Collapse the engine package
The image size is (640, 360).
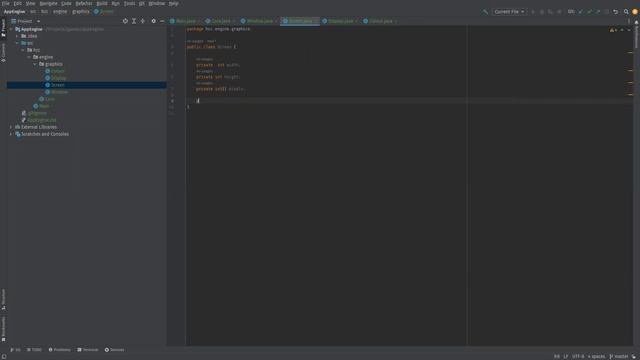coord(29,57)
